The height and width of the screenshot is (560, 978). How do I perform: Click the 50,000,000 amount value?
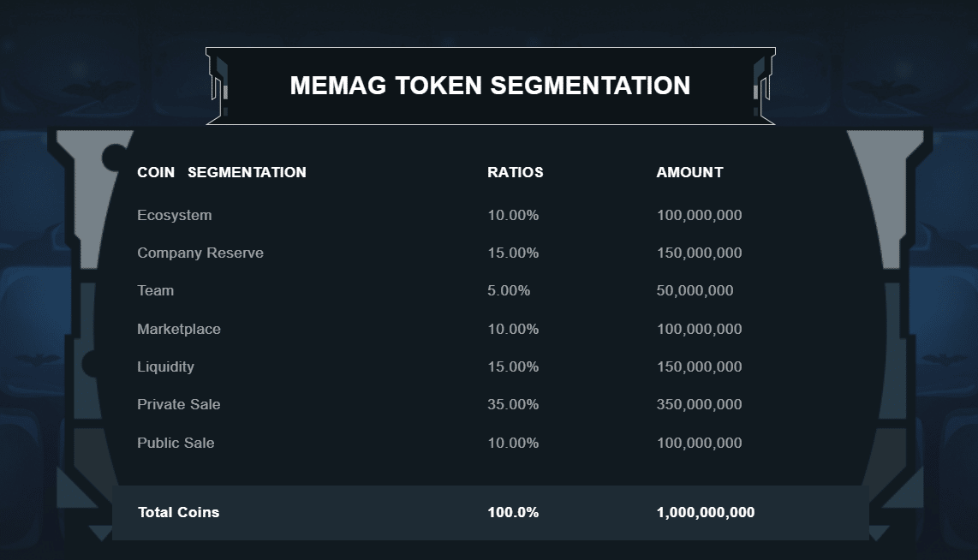(x=695, y=290)
